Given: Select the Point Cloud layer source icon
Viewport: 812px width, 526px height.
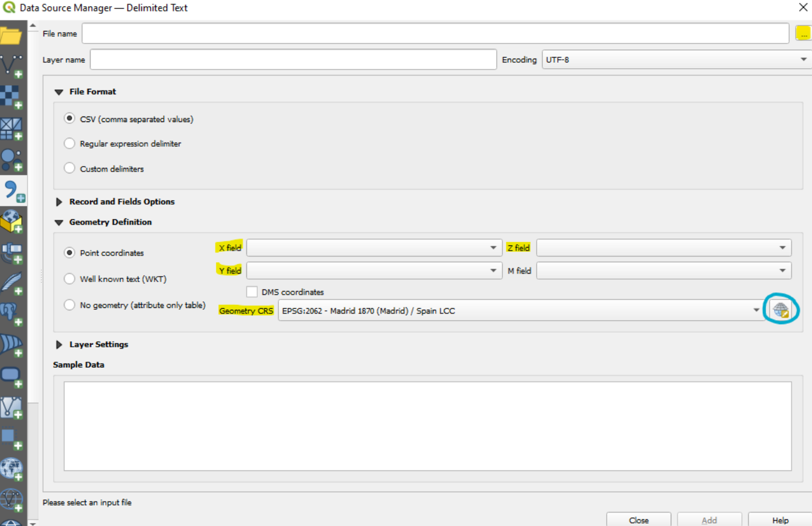Looking at the screenshot, I should pos(11,159).
